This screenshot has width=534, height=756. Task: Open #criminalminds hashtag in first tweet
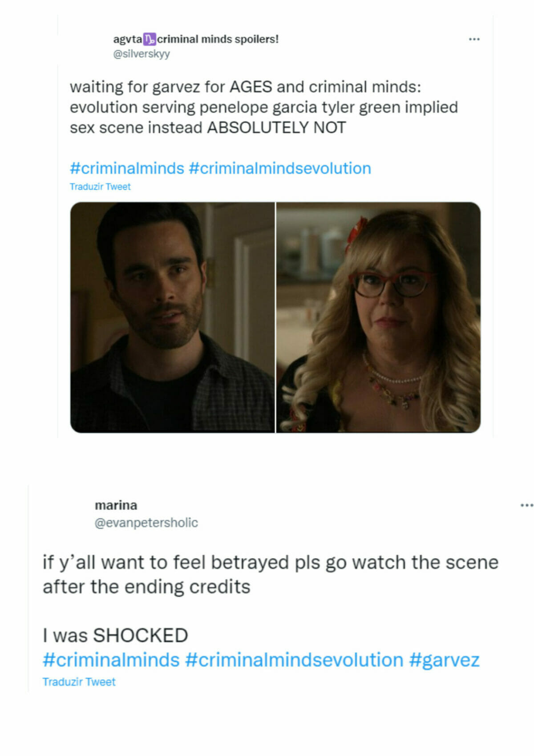(127, 168)
